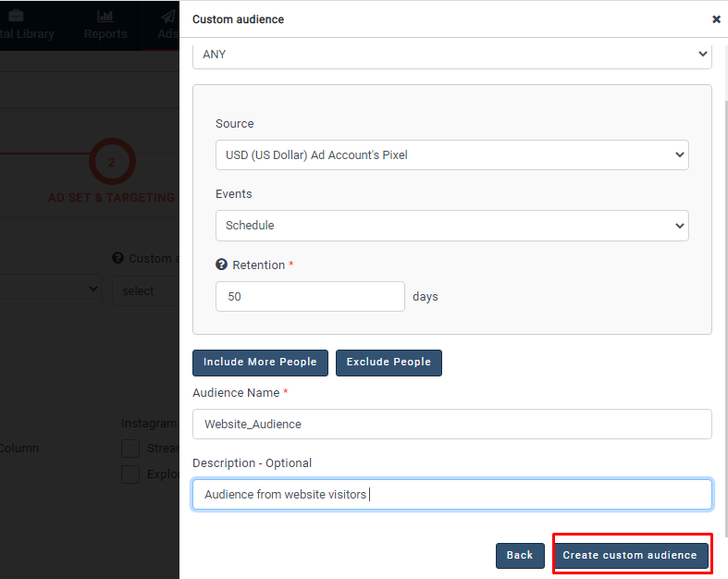Click the briefcase Library icon
728x579 pixels.
pos(17,17)
